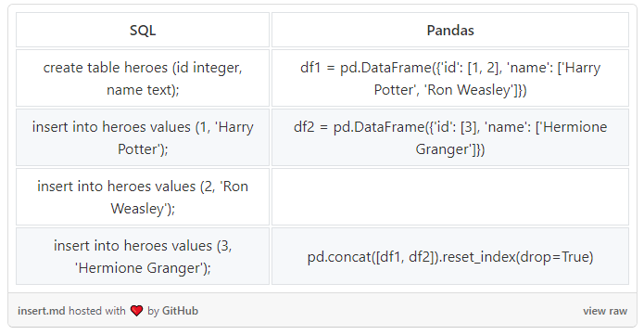The image size is (644, 335).
Task: Open the view raw link
Action: pos(604,311)
